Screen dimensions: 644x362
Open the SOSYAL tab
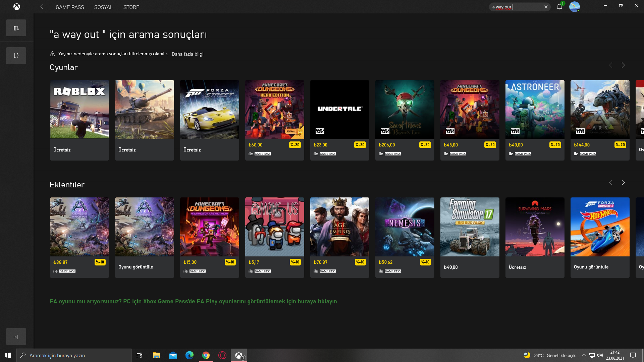(x=103, y=7)
